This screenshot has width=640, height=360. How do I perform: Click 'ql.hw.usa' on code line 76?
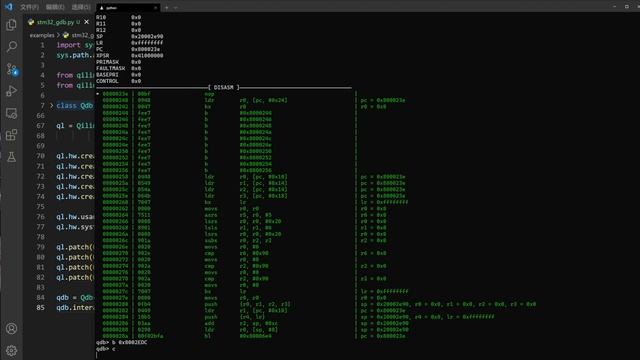coord(75,217)
